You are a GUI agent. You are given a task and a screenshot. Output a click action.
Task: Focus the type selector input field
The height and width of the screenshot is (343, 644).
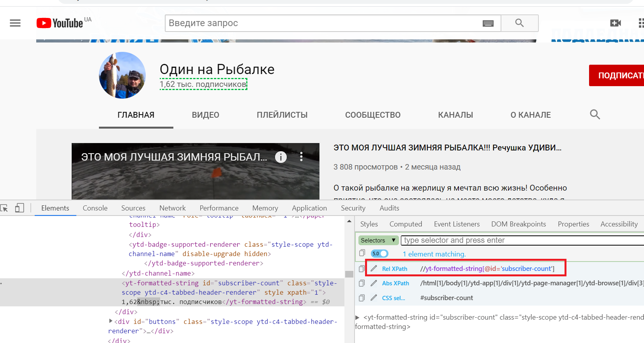pos(522,240)
